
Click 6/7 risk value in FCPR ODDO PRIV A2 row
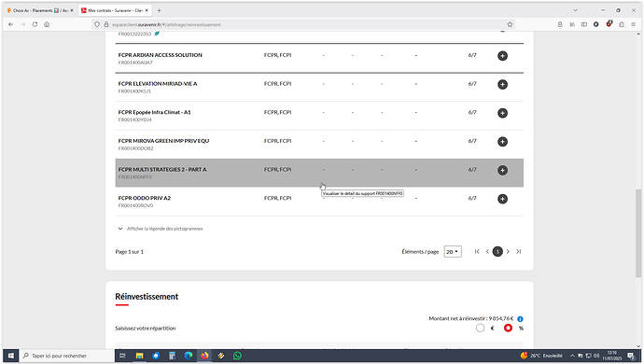click(472, 198)
